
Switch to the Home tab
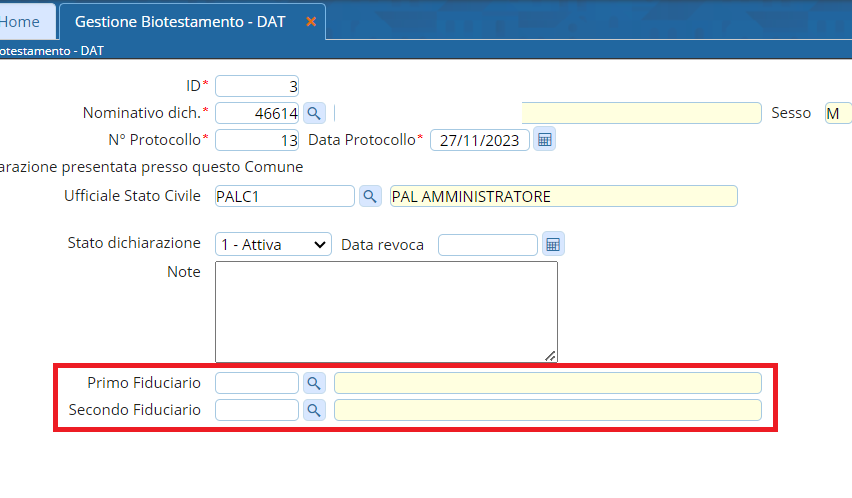(22, 21)
